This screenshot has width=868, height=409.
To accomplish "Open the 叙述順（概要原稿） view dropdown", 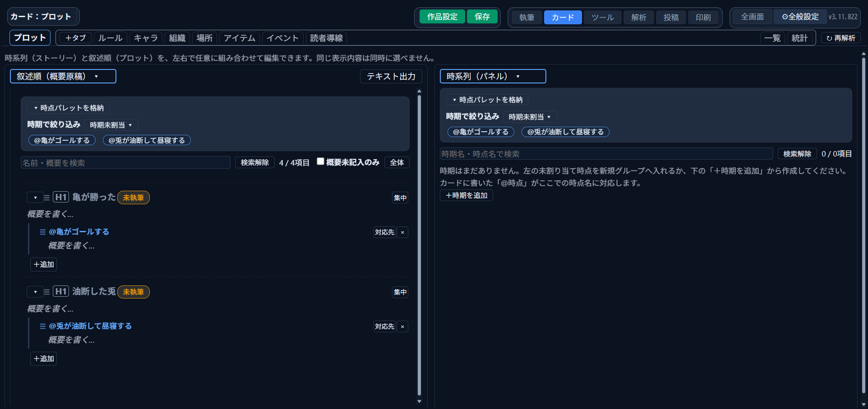I will tap(63, 76).
